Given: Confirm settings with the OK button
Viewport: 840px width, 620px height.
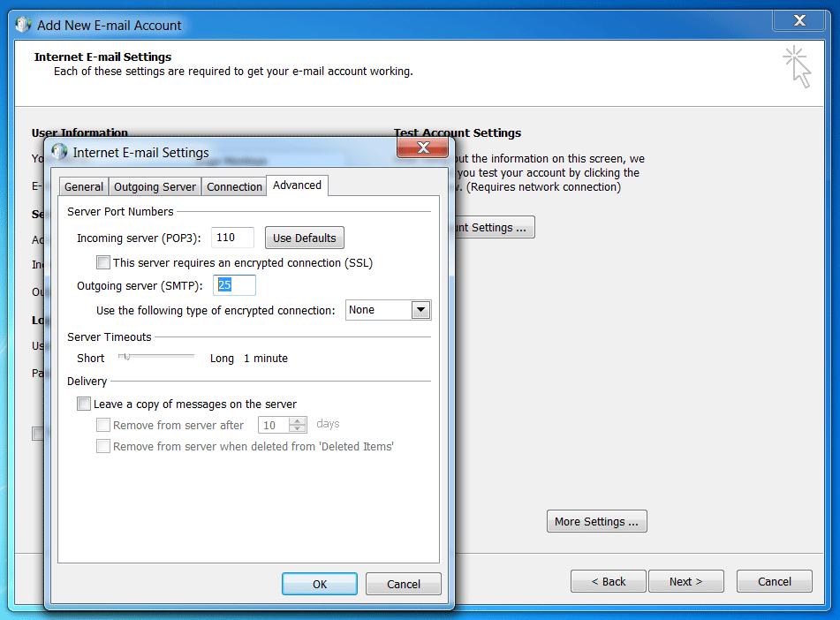Looking at the screenshot, I should click(x=320, y=584).
